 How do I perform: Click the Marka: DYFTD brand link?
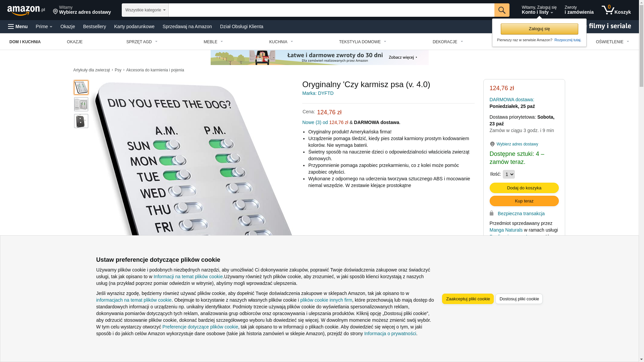(318, 93)
